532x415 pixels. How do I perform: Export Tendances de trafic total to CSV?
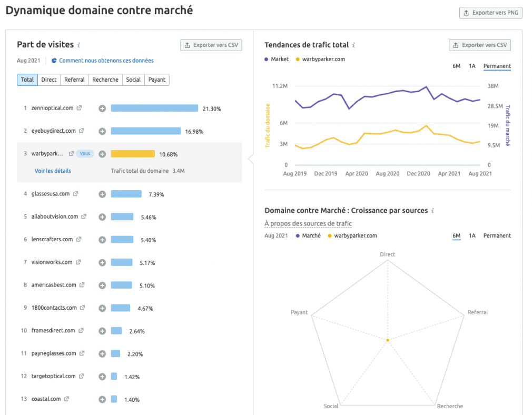[480, 45]
